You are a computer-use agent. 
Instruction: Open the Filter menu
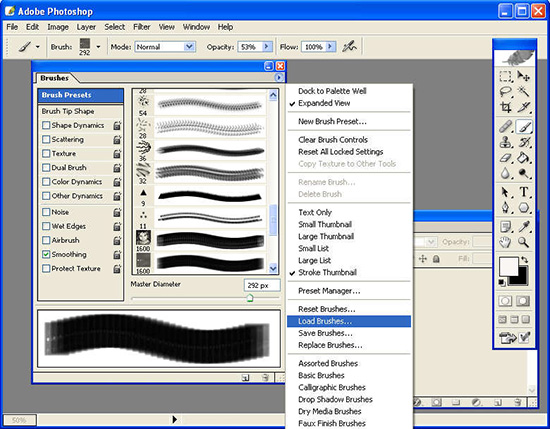[141, 27]
